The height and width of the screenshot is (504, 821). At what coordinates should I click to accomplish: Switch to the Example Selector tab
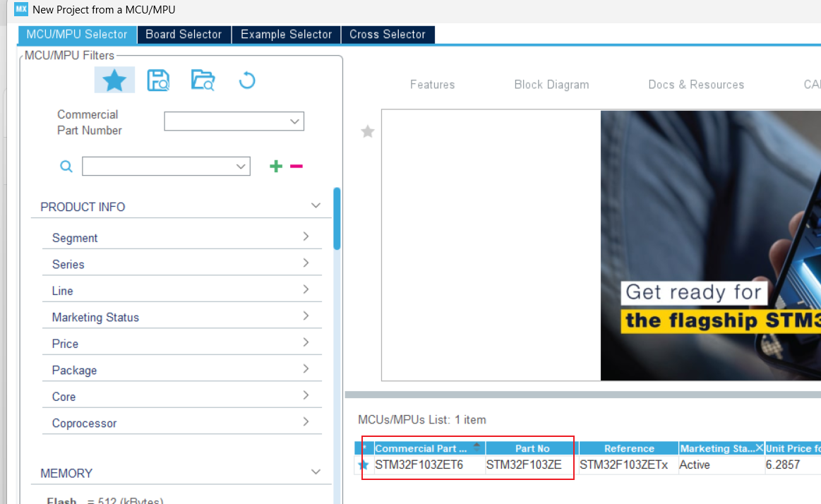point(287,35)
